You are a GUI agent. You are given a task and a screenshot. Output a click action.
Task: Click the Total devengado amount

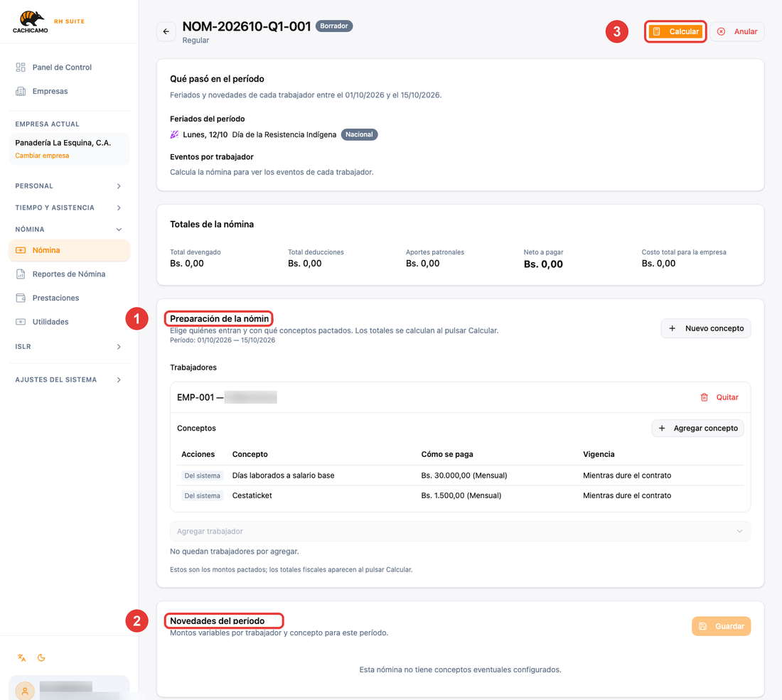(x=187, y=264)
